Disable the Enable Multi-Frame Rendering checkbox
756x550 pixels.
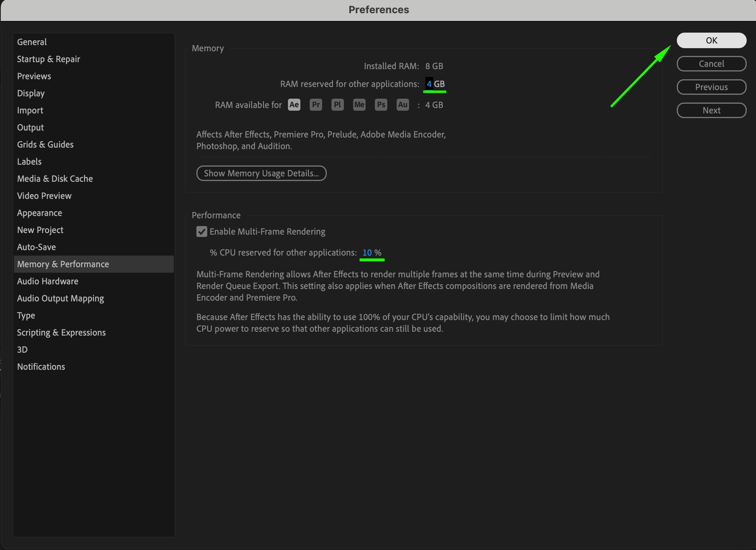[202, 231]
